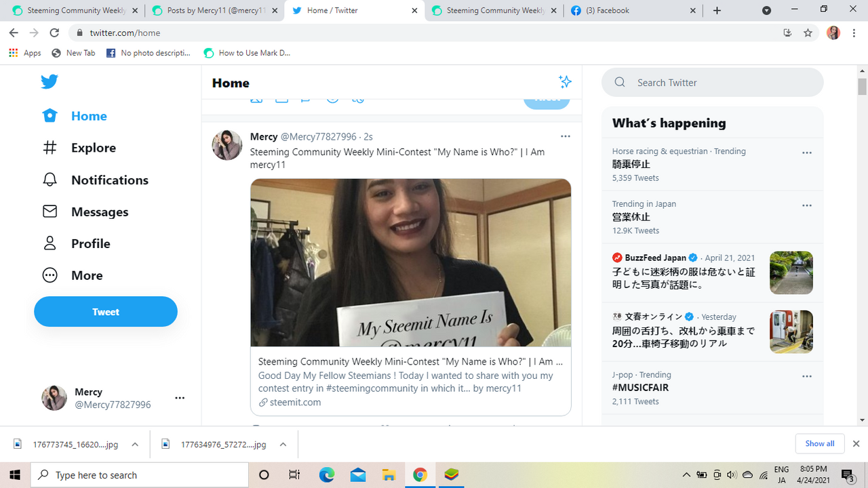This screenshot has height=488, width=868.
Task: Open the New Tab bookmark
Action: coord(73,53)
